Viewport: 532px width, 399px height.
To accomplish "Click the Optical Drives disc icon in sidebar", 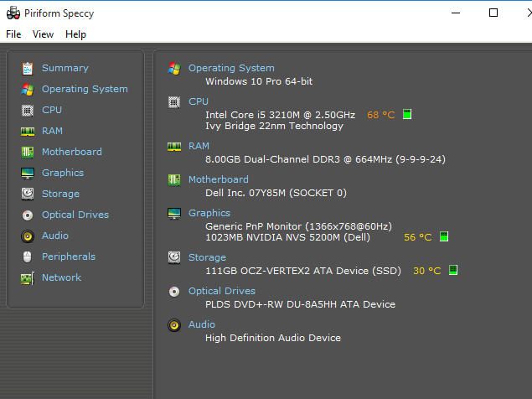I will pyautogui.click(x=28, y=215).
